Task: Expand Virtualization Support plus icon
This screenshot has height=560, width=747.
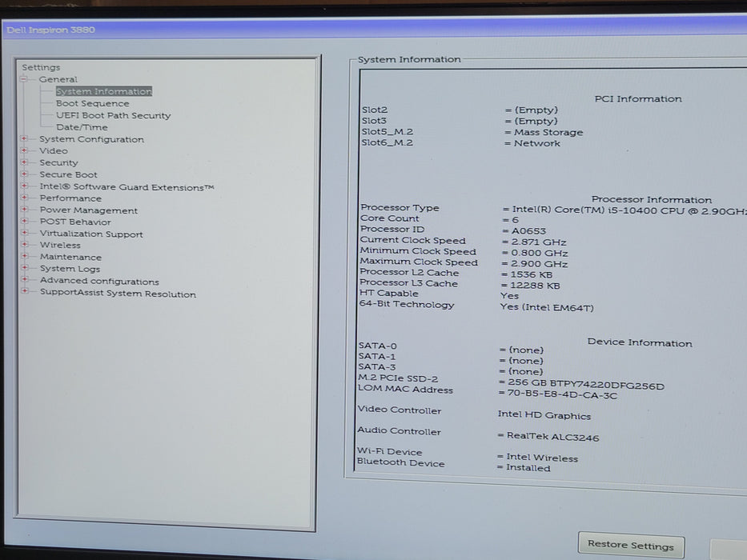Action: 24,233
